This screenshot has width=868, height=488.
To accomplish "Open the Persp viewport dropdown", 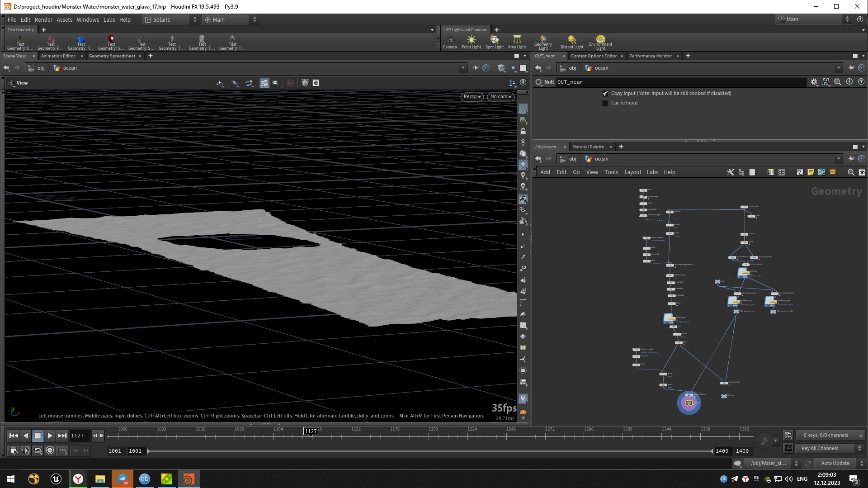I will (472, 96).
